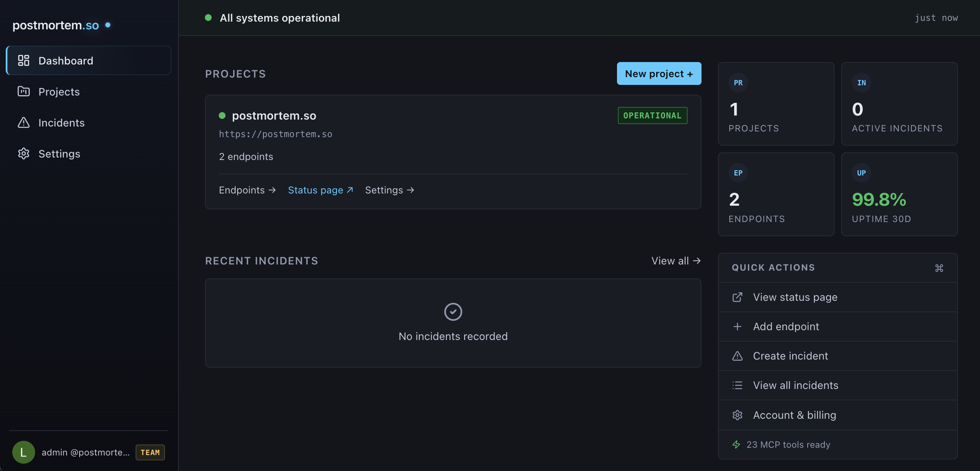Click the Incidents warning triangle icon

pyautogui.click(x=23, y=122)
